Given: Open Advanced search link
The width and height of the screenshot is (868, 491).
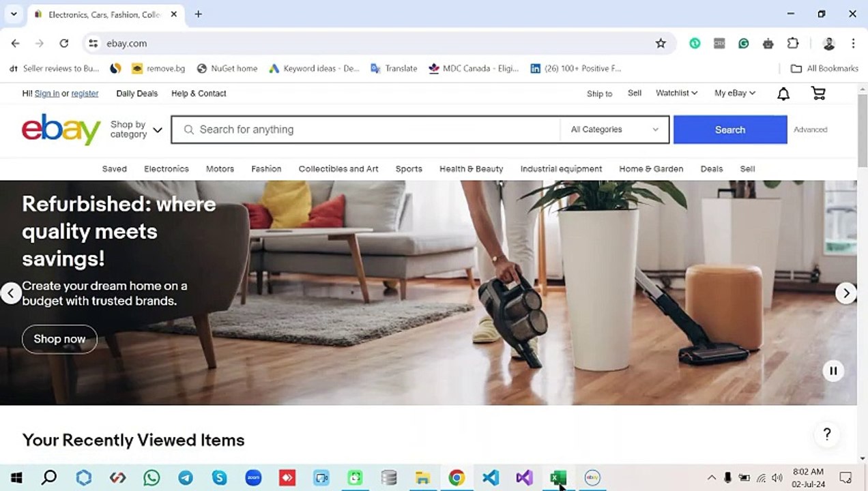Looking at the screenshot, I should click(810, 130).
